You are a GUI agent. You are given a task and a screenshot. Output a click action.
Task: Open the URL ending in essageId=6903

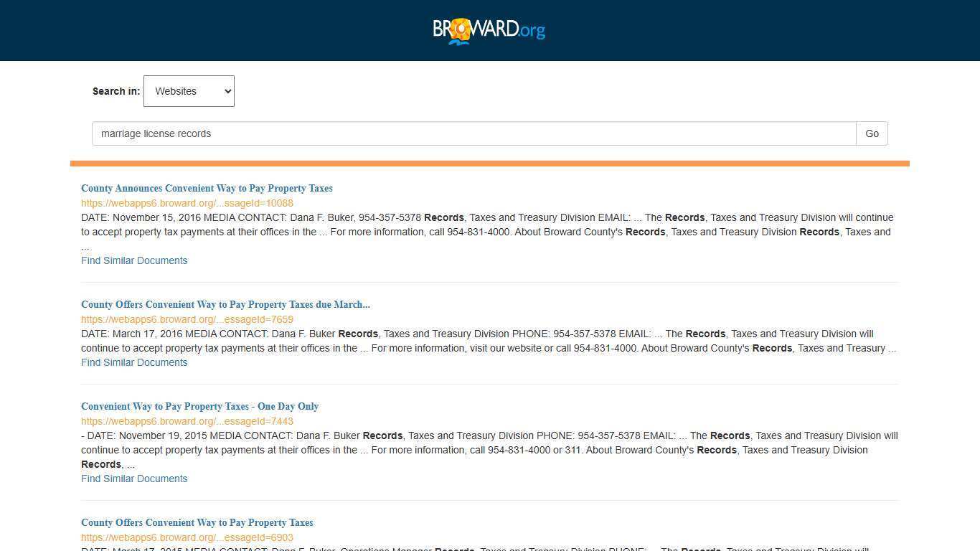coord(187,537)
